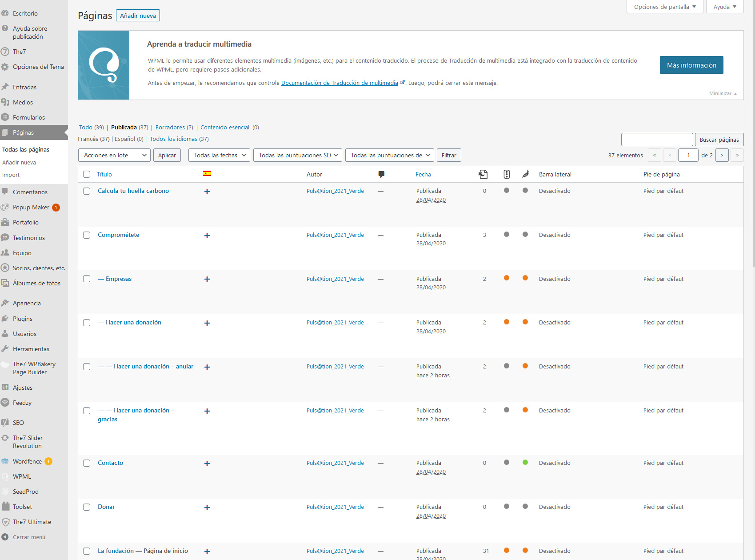Image resolution: width=755 pixels, height=560 pixels.
Task: Open the Documentación de Traducción de multimedia link
Action: [340, 83]
